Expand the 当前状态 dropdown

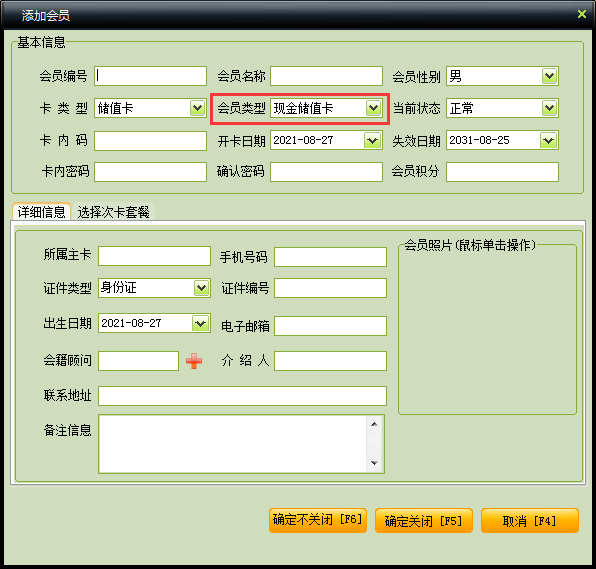click(549, 108)
